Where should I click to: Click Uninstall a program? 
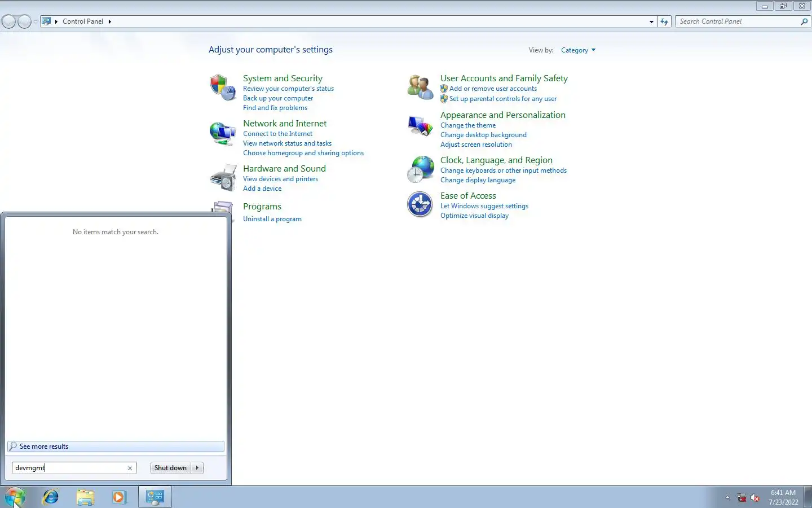tap(272, 219)
